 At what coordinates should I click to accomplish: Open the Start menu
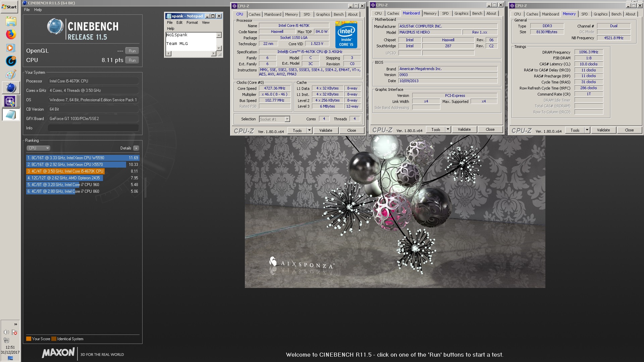point(9,7)
